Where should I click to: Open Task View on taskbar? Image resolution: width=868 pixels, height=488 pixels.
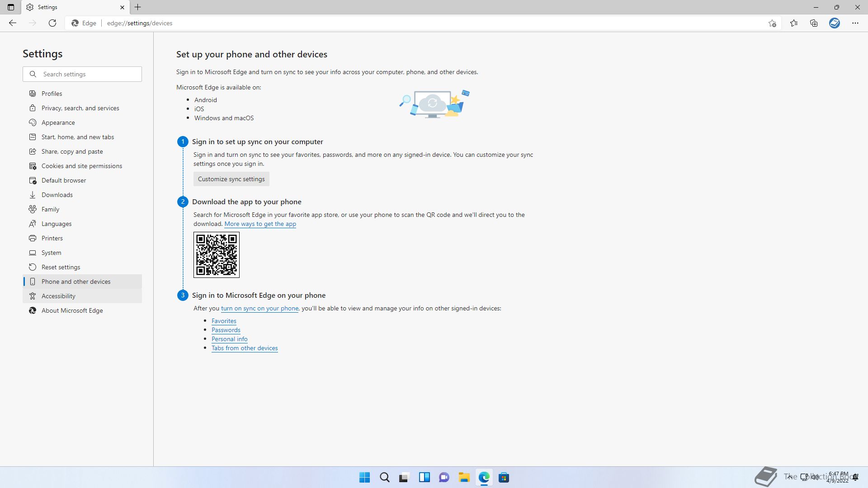[404, 477]
